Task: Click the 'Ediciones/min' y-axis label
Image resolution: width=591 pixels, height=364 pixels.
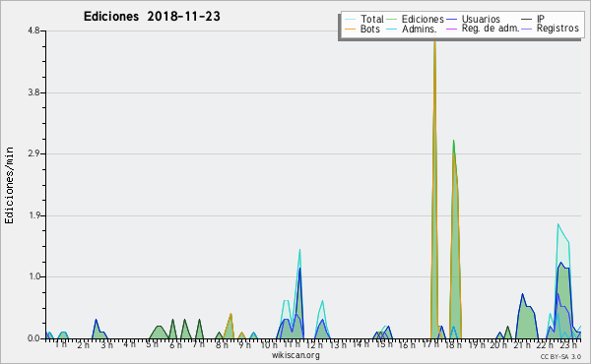Action: [9, 185]
